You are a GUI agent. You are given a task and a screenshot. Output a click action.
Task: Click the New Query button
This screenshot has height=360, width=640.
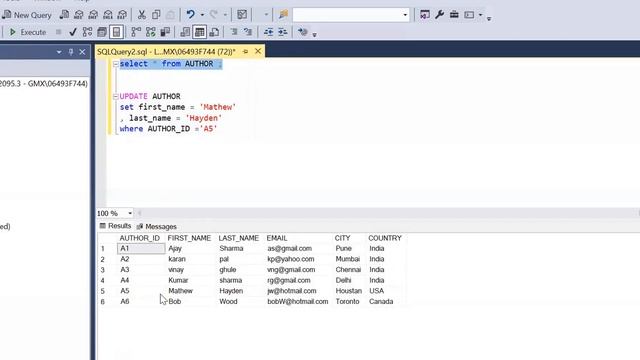(27, 15)
